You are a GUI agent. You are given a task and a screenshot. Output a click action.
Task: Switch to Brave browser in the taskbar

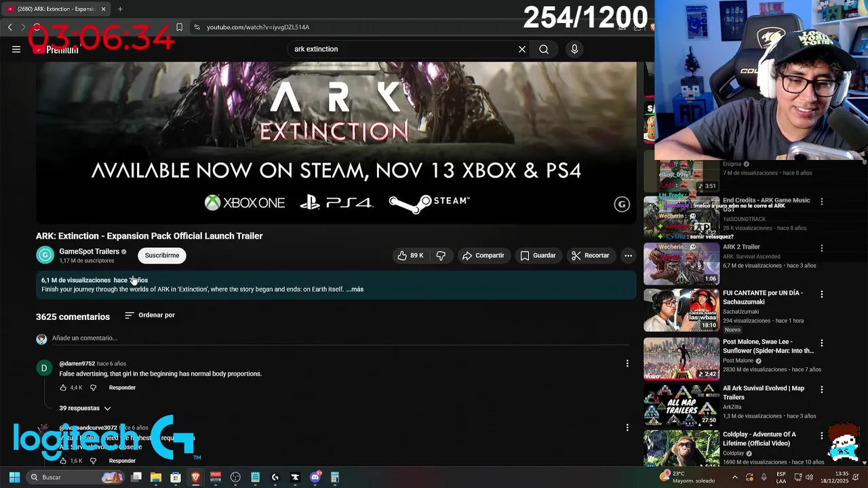tap(196, 477)
